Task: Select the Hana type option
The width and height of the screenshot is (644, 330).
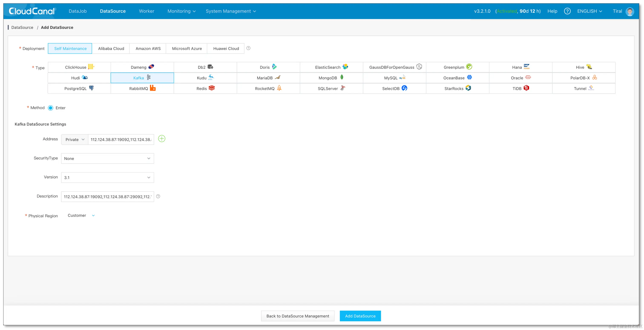Action: [x=520, y=67]
